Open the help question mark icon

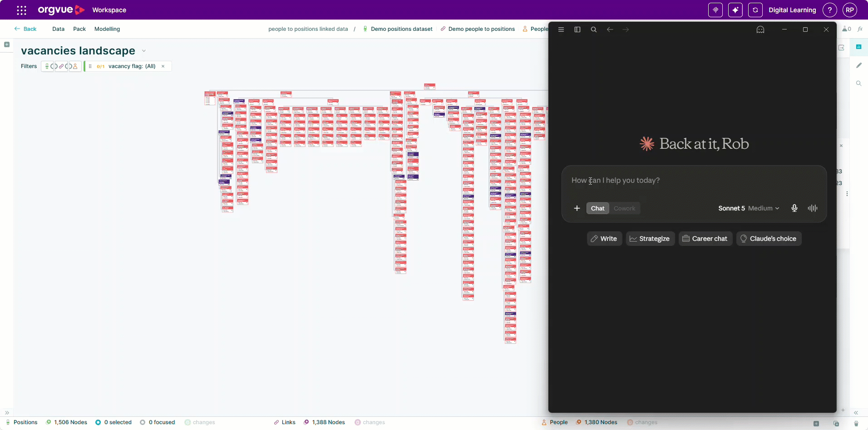point(830,10)
